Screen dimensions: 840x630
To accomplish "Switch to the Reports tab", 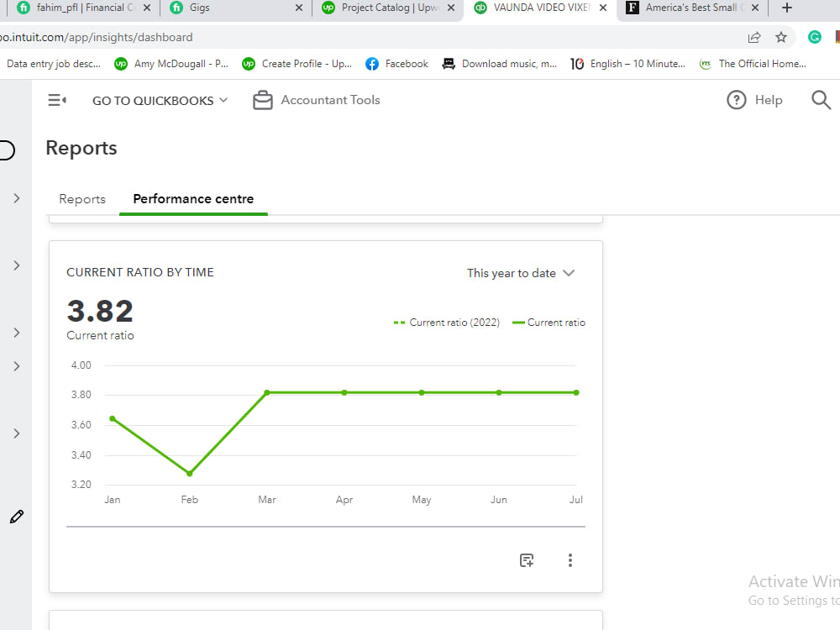I will click(x=82, y=199).
